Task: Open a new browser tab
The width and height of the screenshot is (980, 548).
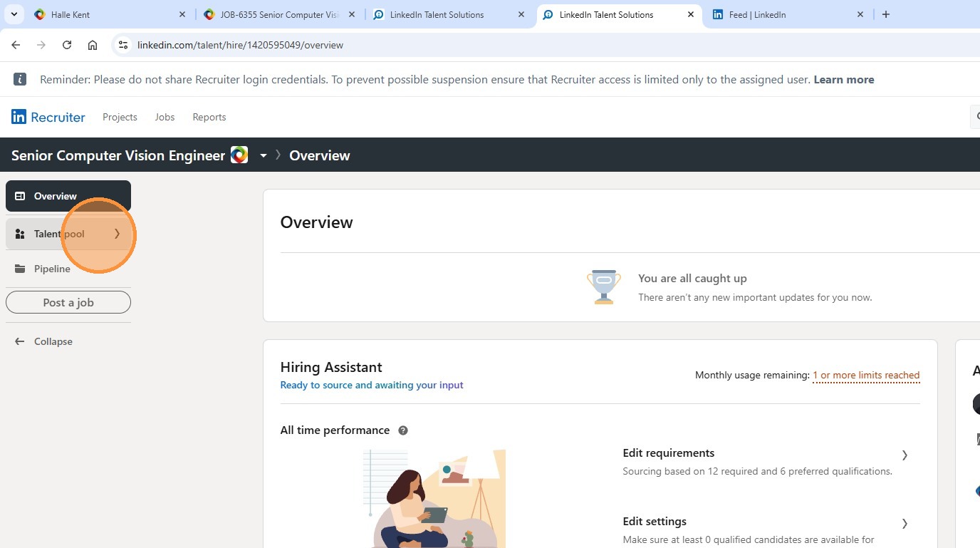Action: coord(886,14)
